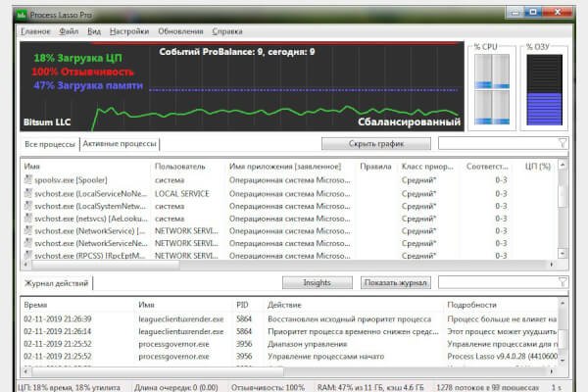Click status bar RAM 47% entry
This screenshot has height=392, width=588.
[x=370, y=387]
